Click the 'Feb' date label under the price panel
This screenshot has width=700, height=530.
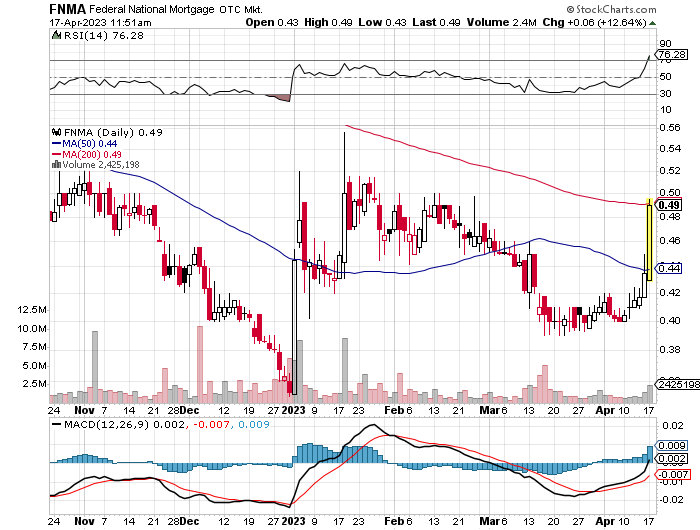[x=394, y=410]
